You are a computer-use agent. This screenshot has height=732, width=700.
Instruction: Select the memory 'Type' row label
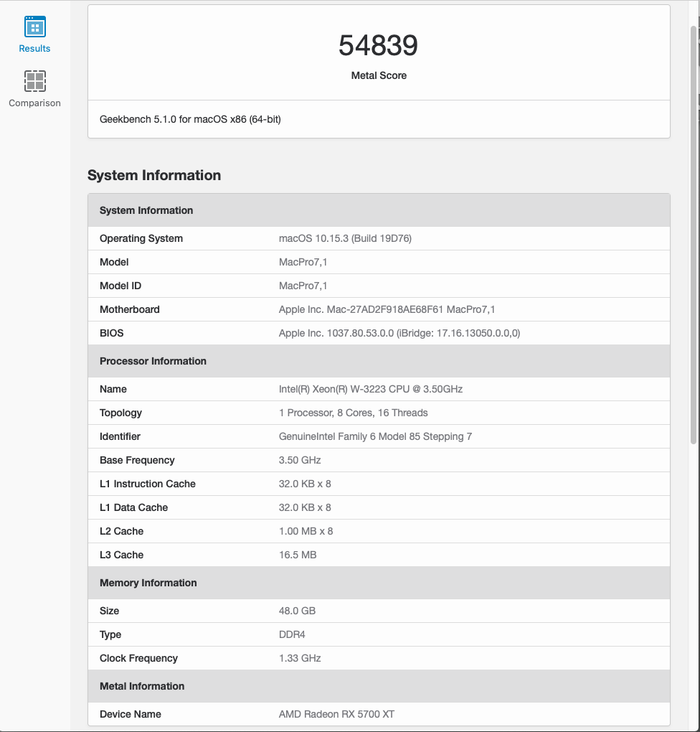[x=110, y=635]
